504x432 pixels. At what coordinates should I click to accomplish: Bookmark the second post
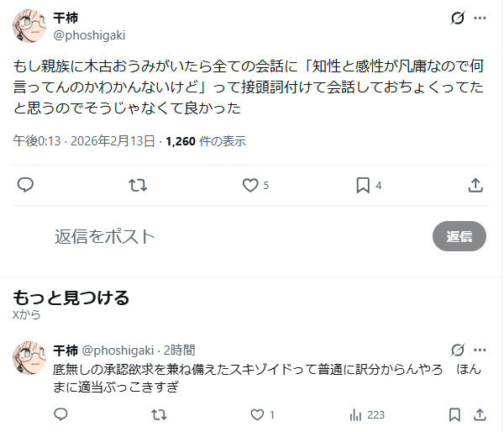454,414
